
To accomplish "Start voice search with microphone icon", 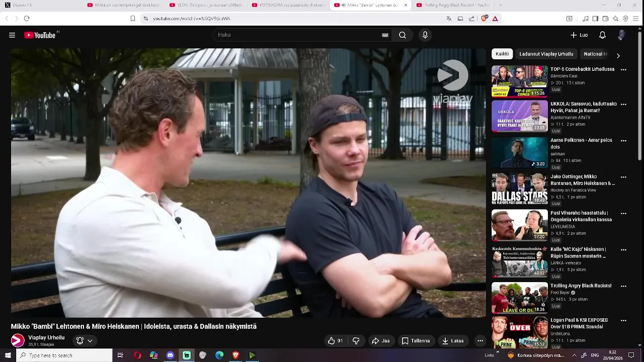I will [425, 35].
